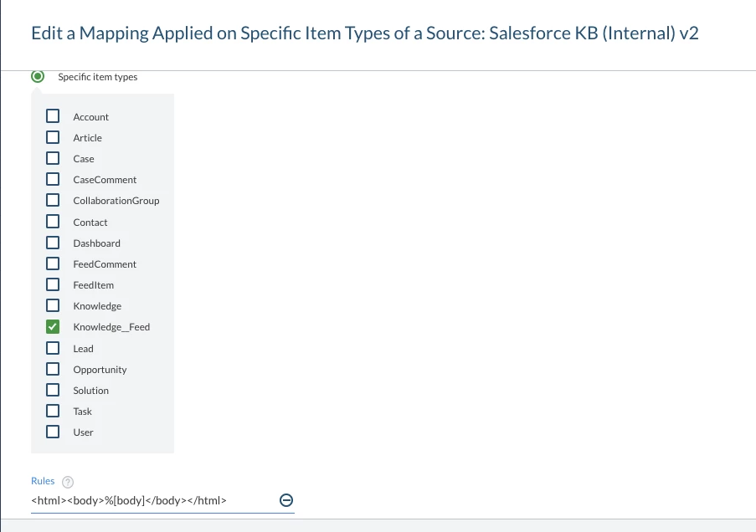This screenshot has width=756, height=532.
Task: Select the FeedComment item type checkbox
Action: click(x=53, y=263)
